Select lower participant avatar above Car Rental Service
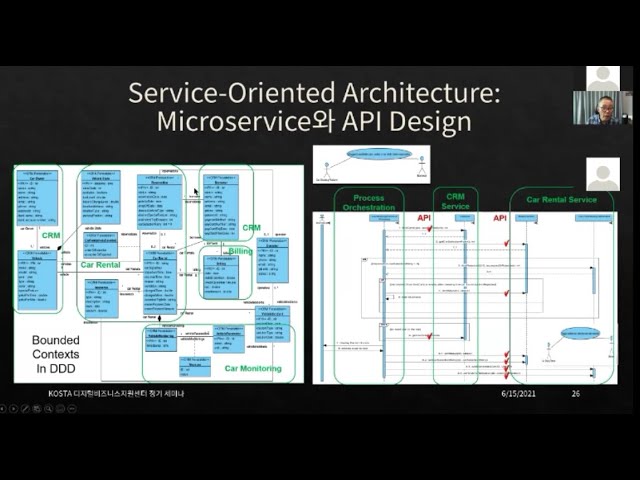640x480 pixels. tap(603, 174)
